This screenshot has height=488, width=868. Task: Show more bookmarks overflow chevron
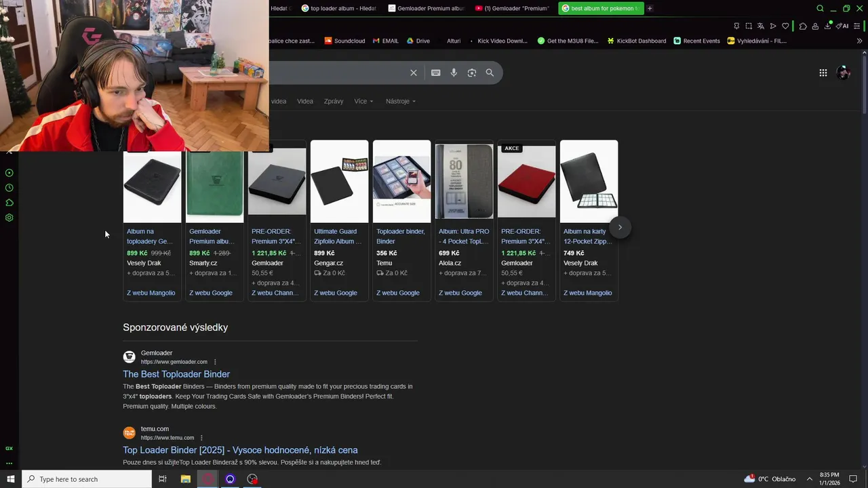tap(860, 41)
